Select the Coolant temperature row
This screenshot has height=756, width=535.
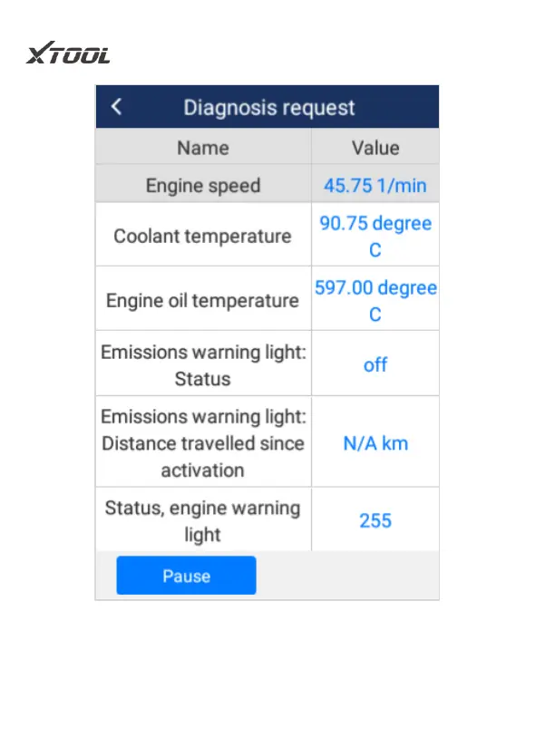(267, 235)
